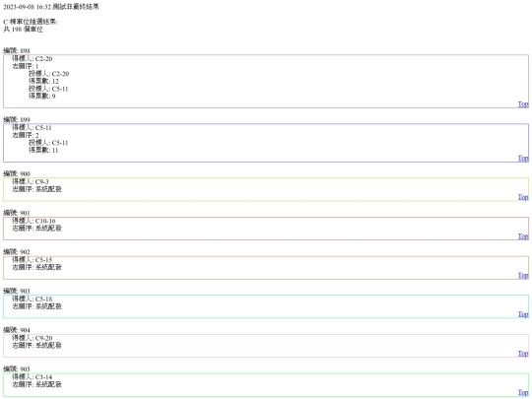
Task: Click the '編號: 898' label
Action: 17,51
